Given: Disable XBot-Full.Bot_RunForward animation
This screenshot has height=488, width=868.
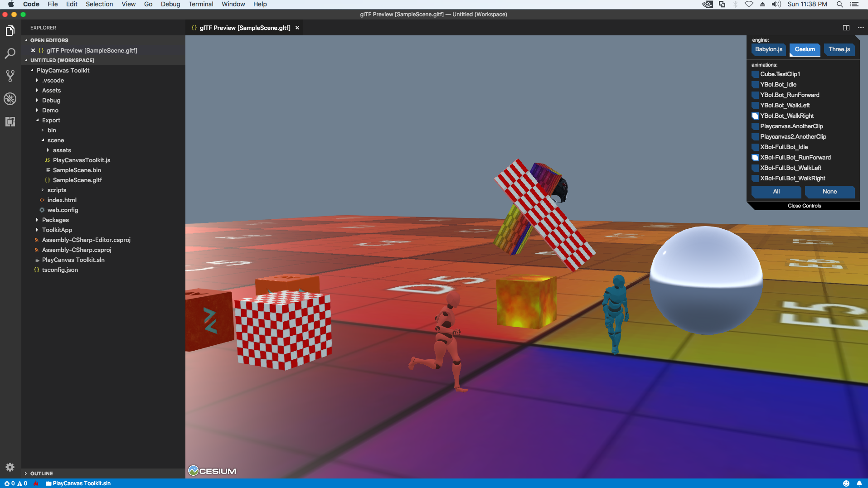Looking at the screenshot, I should [755, 158].
